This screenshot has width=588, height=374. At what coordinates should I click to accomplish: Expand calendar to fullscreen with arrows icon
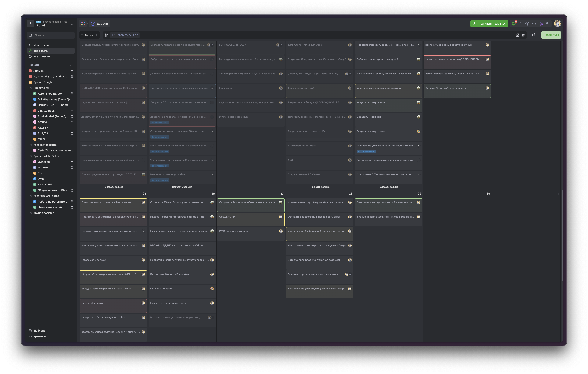point(523,35)
